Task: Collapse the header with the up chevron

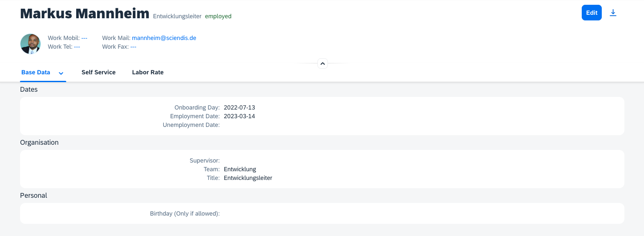Action: (323, 63)
